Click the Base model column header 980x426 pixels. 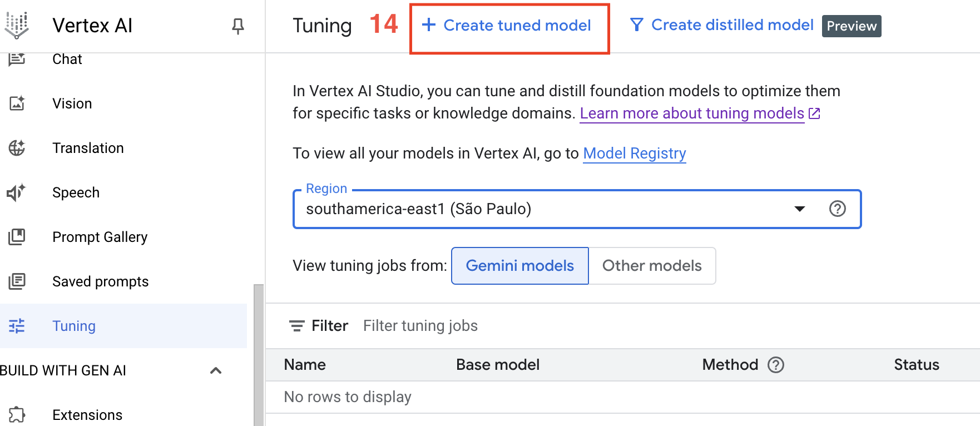tap(498, 365)
